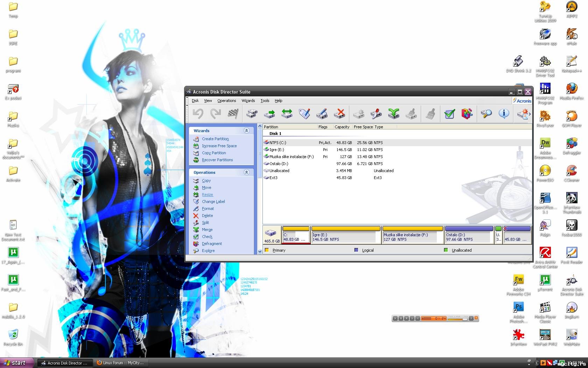This screenshot has height=368, width=588.
Task: Click the Recycle Bin desktop icon
Action: [13, 337]
